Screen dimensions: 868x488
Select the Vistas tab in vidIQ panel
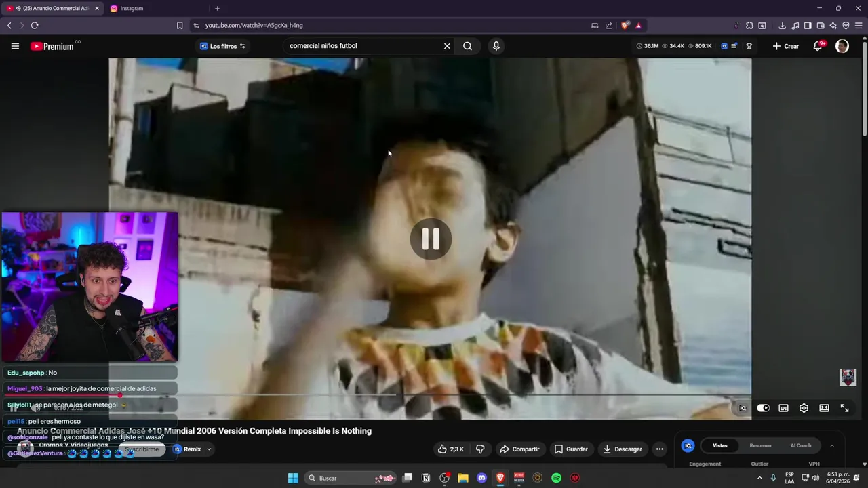719,445
